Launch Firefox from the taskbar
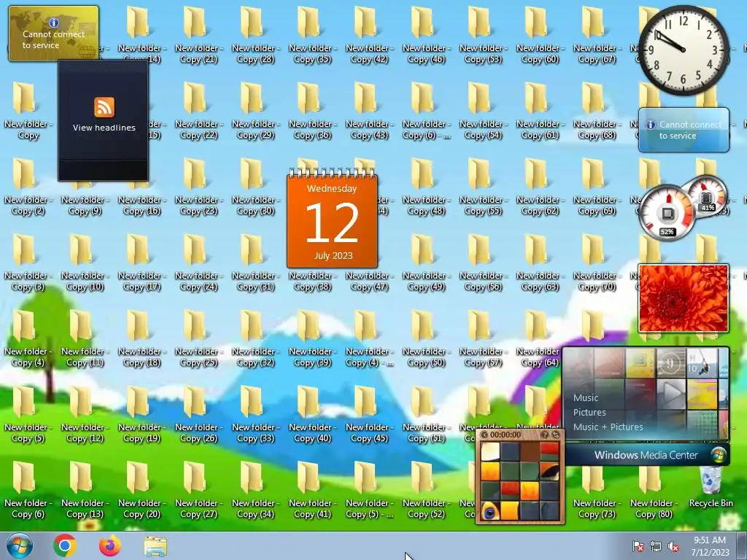Viewport: 747px width, 560px height. (x=110, y=545)
